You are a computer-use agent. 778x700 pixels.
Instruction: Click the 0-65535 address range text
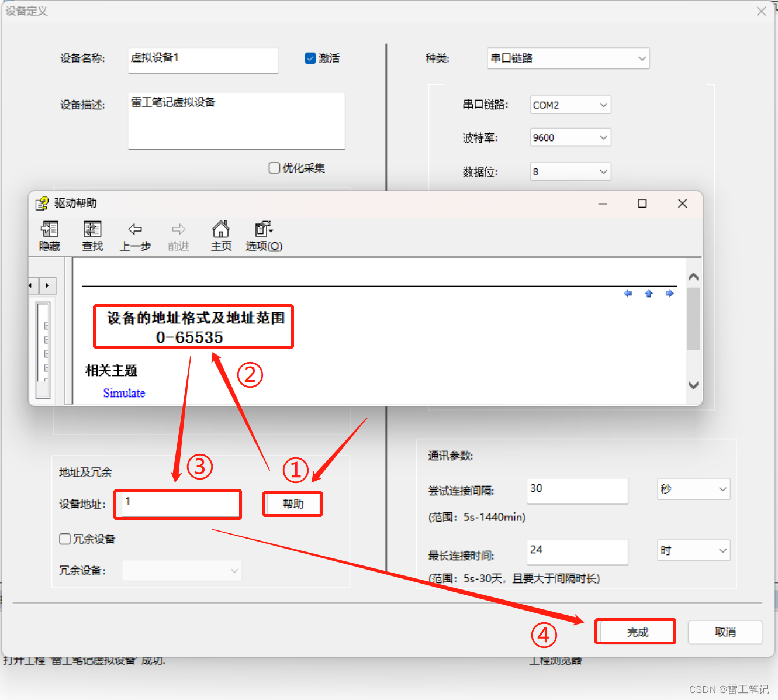(x=189, y=337)
